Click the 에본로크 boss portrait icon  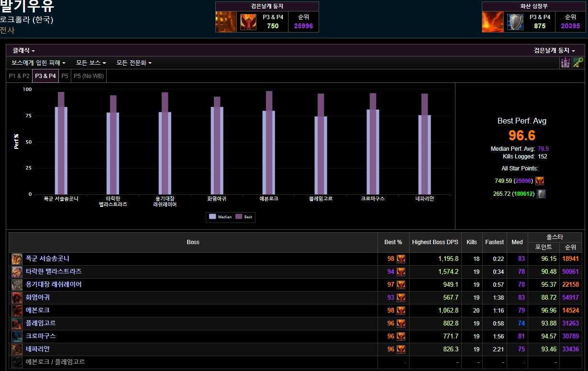click(17, 311)
